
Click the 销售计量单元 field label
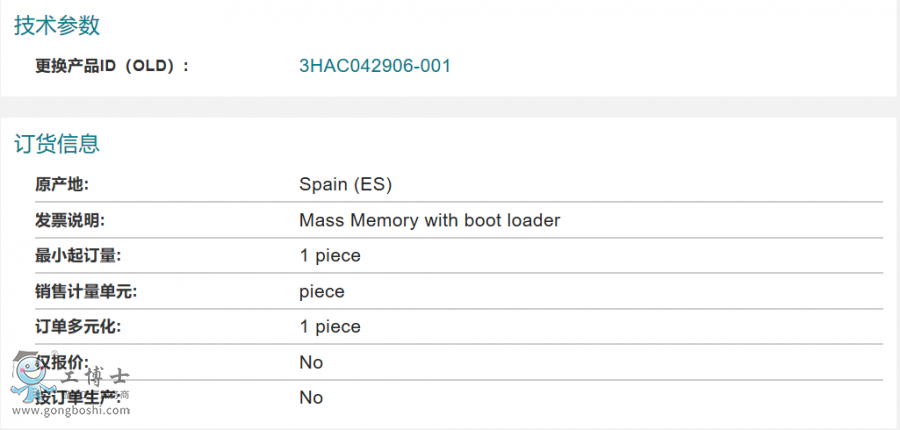[x=86, y=292]
